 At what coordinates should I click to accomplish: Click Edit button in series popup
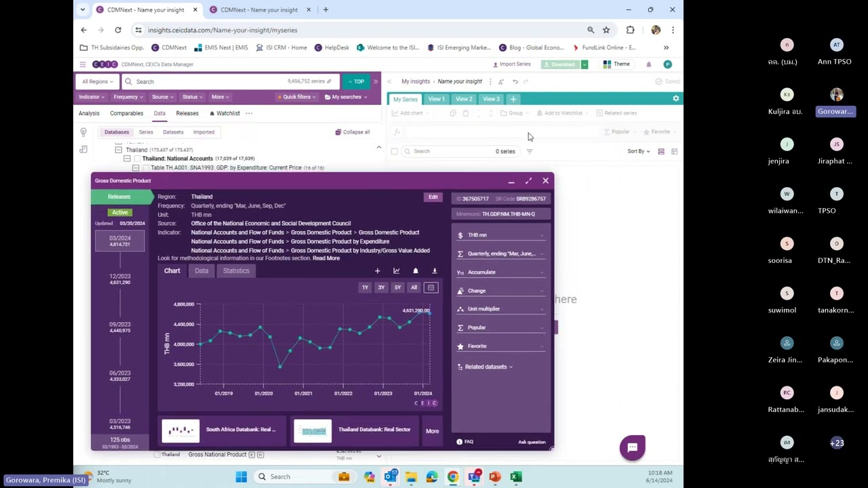[433, 197]
